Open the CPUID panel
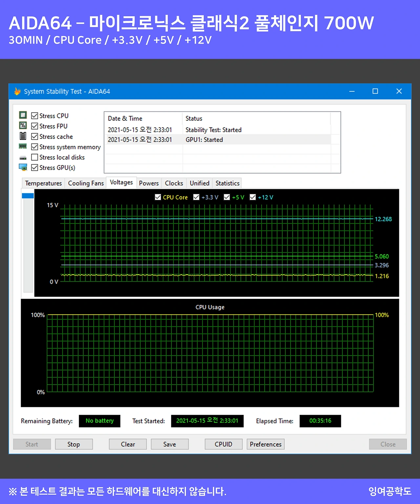This screenshot has width=420, height=504. tap(223, 444)
